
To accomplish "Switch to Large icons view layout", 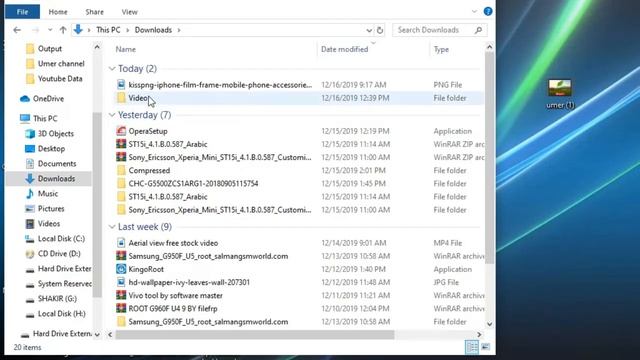I will (485, 347).
